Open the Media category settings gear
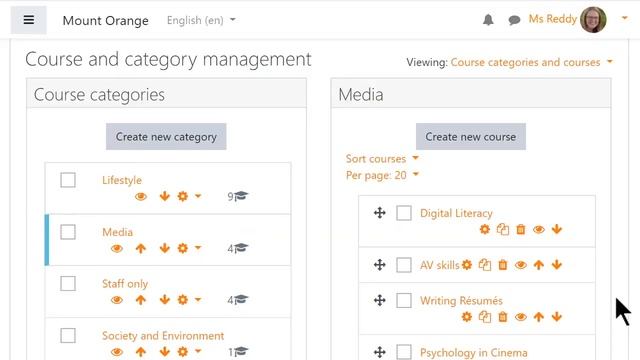This screenshot has height=360, width=640. (x=183, y=248)
